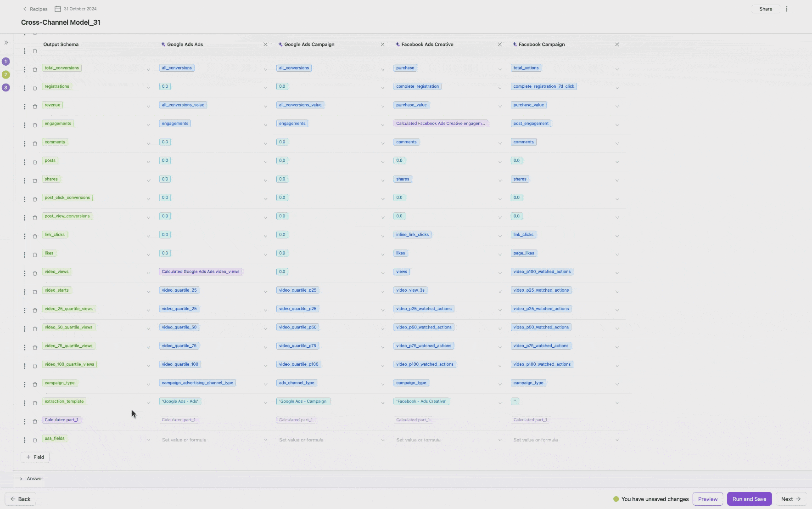The height and width of the screenshot is (509, 812).
Task: Open Google Ads Campaign adv_channel_type dropdown
Action: click(x=382, y=385)
